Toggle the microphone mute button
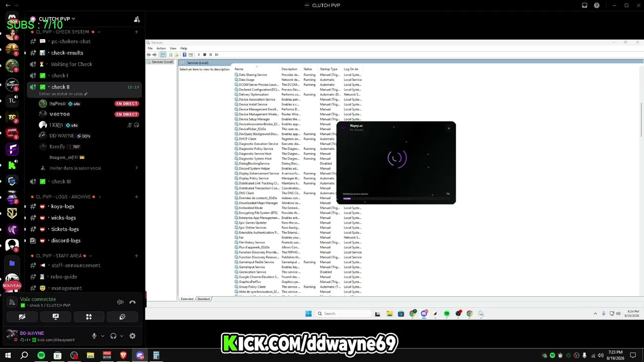The width and height of the screenshot is (644, 362). pyautogui.click(x=94, y=336)
